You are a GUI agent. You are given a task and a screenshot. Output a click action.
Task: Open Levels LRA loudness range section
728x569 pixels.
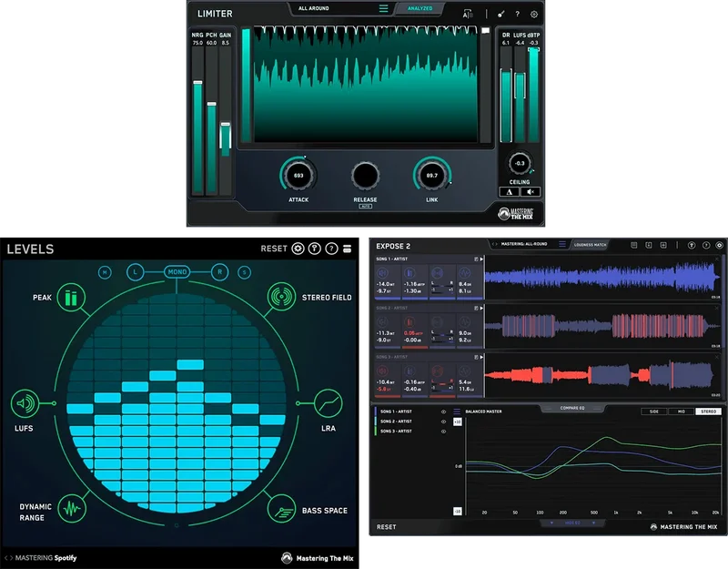click(329, 403)
